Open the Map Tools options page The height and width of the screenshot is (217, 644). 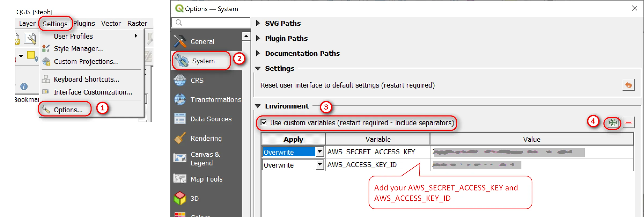pos(207,179)
